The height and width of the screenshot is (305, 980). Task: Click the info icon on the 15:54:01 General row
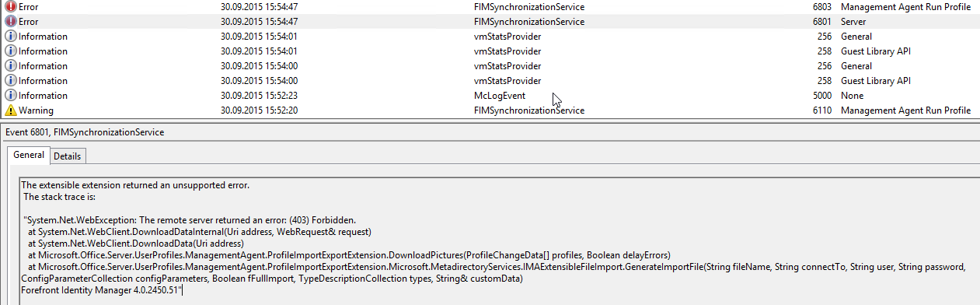10,37
